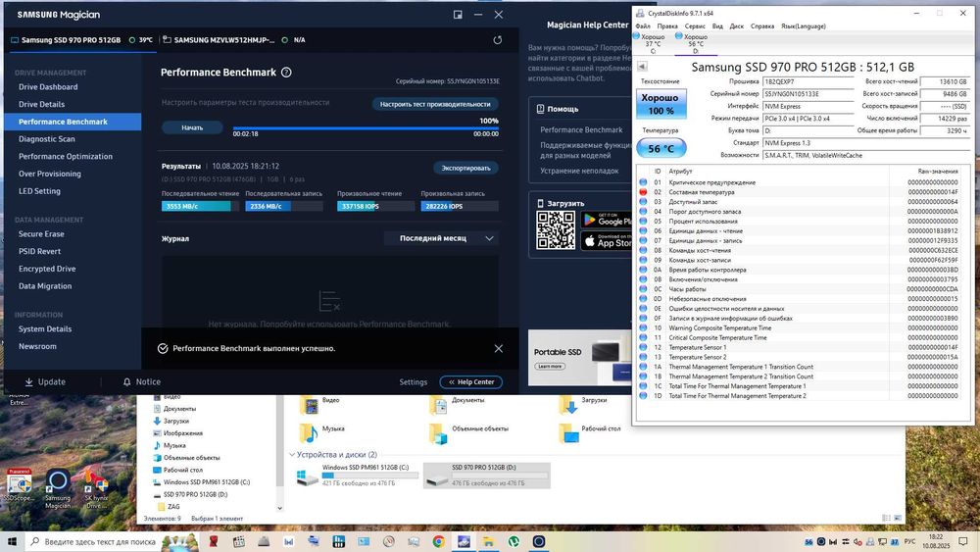
Task: Click red status icon for Составная температура
Action: pyautogui.click(x=643, y=192)
